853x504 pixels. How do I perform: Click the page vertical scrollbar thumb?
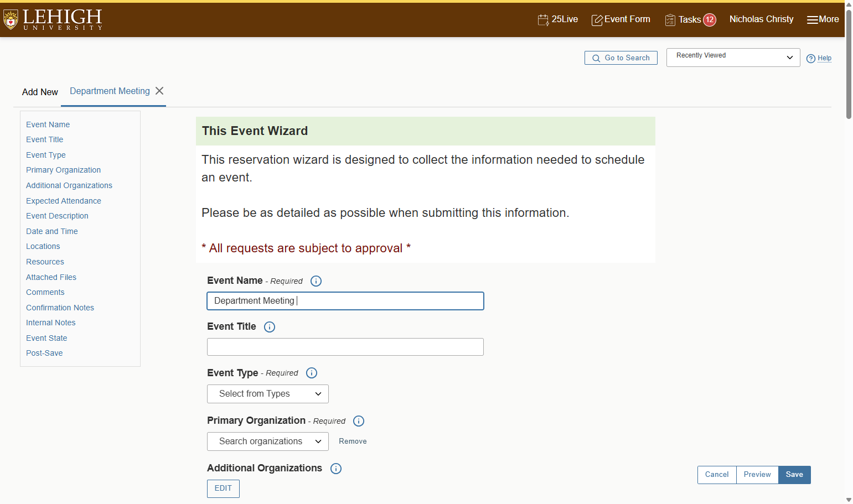pos(849,64)
